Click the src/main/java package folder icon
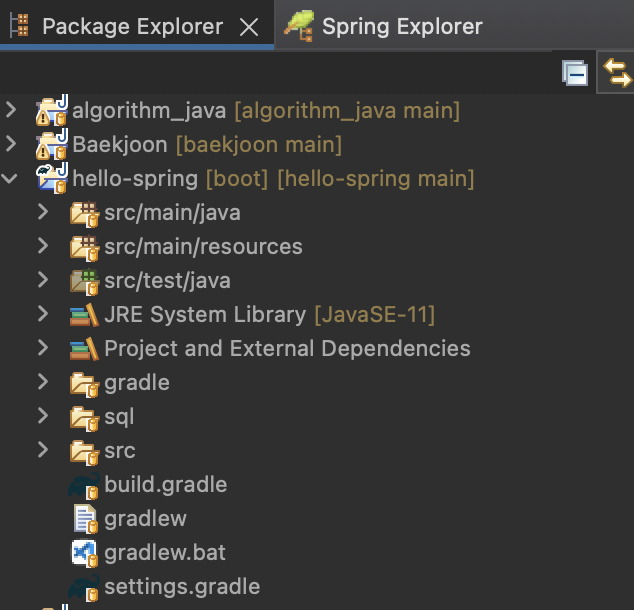634x610 pixels. [x=84, y=213]
